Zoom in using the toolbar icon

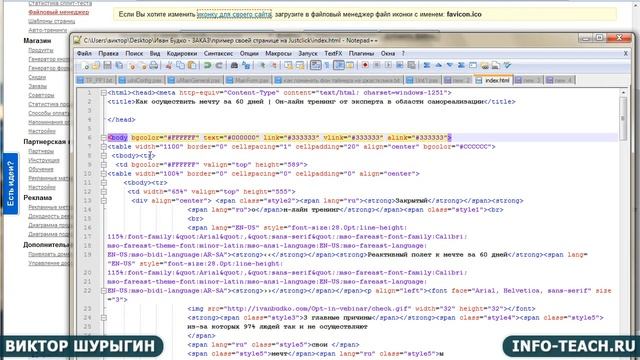[262, 65]
